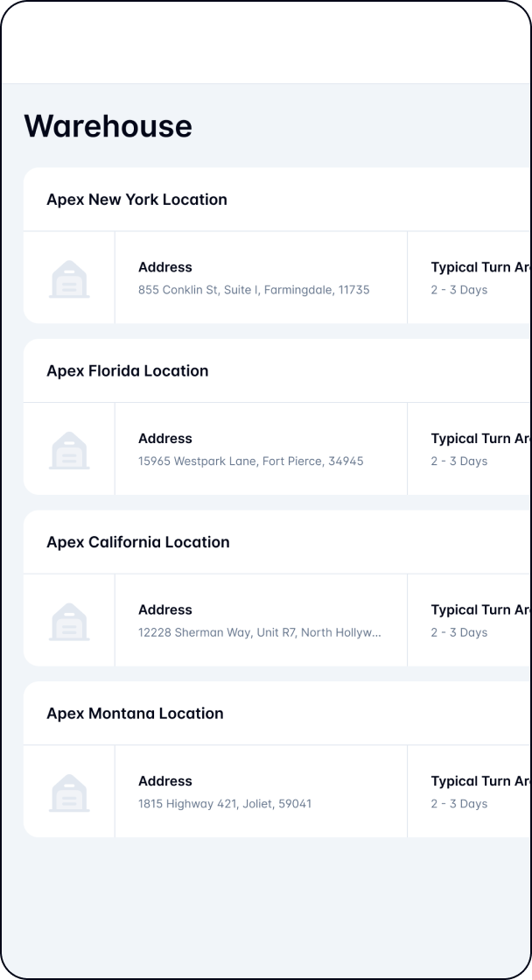Click the warehouse glyph beside the Joliet address

69,792
